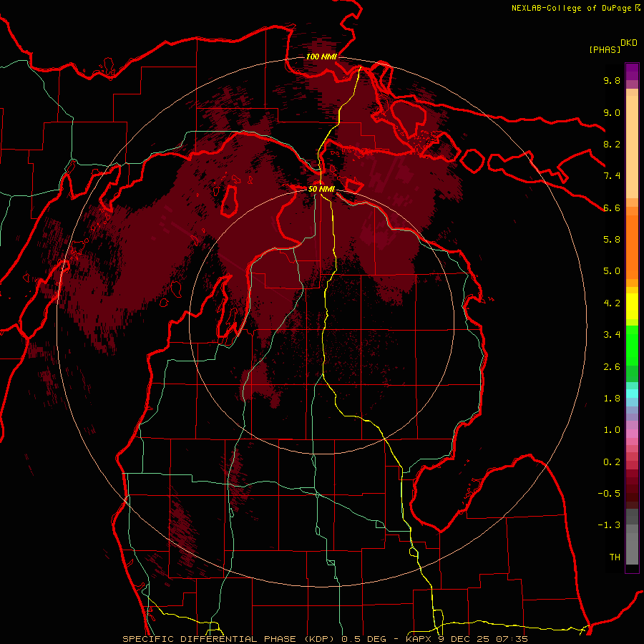
Task: Select the 7.4 scale value
Action: click(612, 176)
